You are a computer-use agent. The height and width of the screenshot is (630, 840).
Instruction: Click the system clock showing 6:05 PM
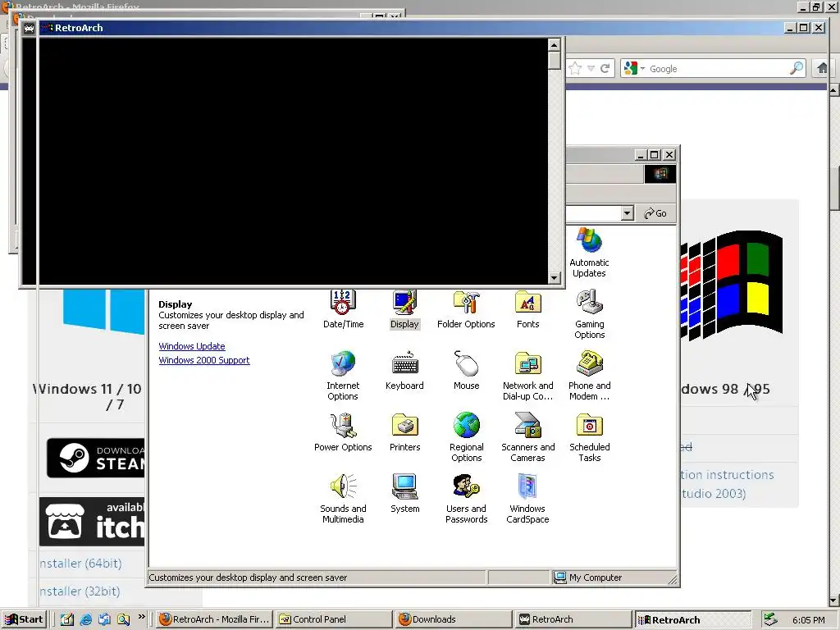point(808,620)
